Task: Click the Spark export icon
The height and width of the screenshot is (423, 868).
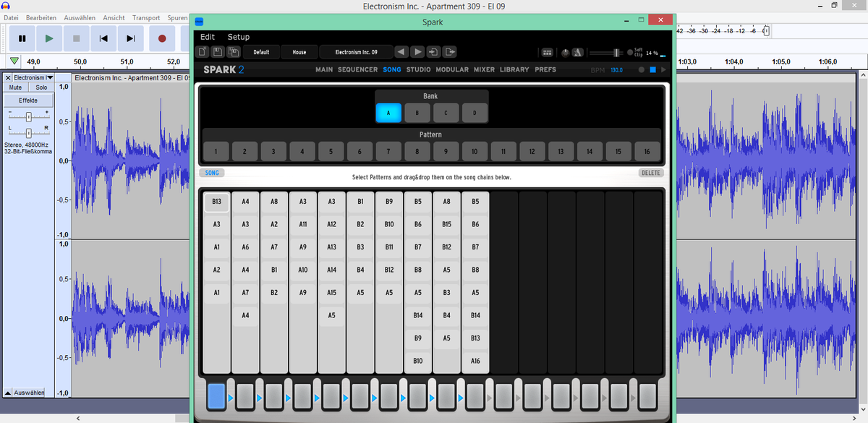Action: (x=451, y=52)
